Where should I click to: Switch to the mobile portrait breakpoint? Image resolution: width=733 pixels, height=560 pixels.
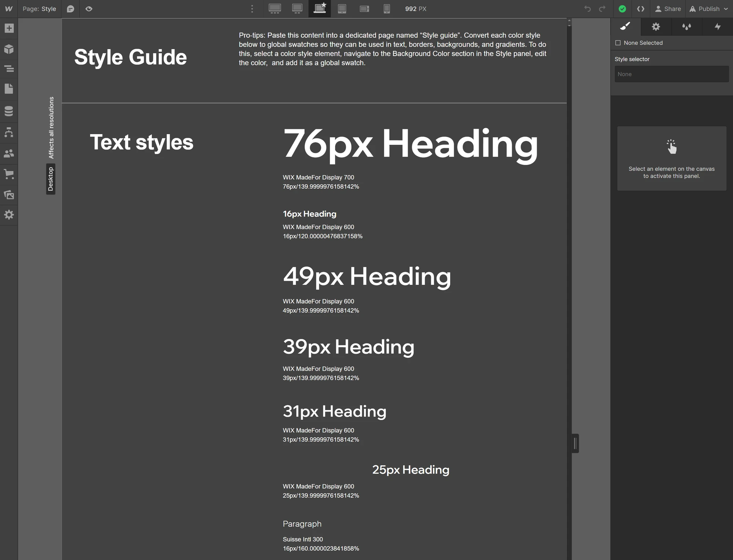[x=387, y=9]
